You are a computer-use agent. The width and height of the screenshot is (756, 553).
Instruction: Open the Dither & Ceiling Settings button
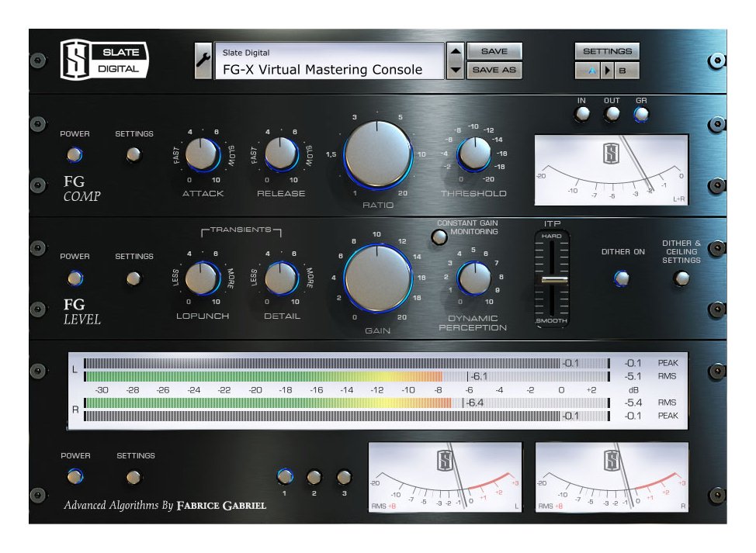click(x=681, y=278)
